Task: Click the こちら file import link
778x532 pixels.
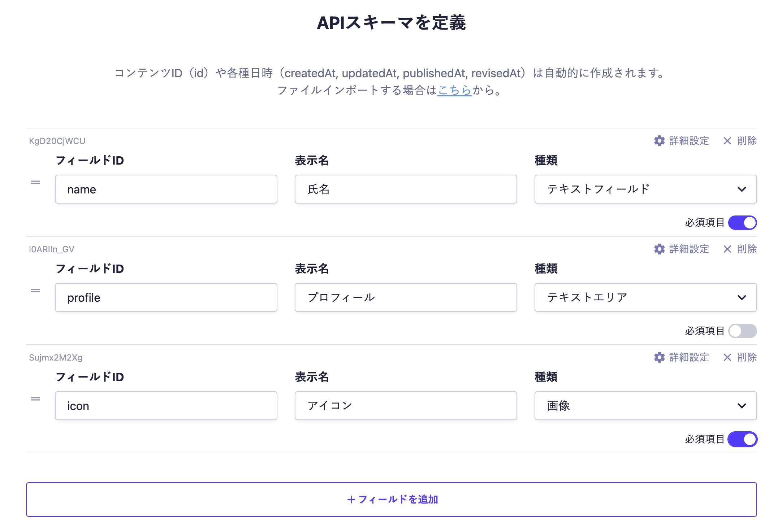Action: pos(454,90)
